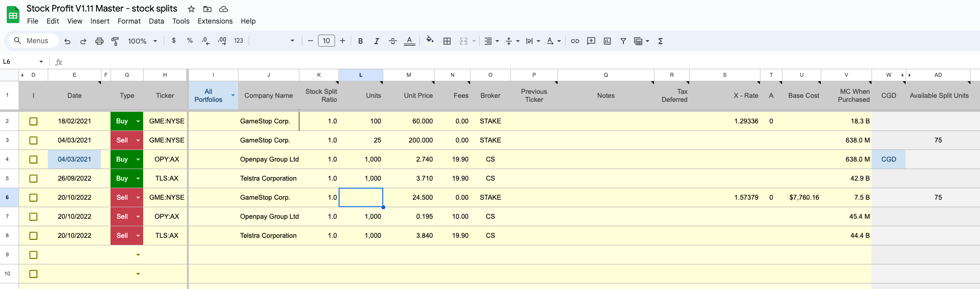Check the checkbox for row 6
The image size is (980, 289).
point(34,198)
